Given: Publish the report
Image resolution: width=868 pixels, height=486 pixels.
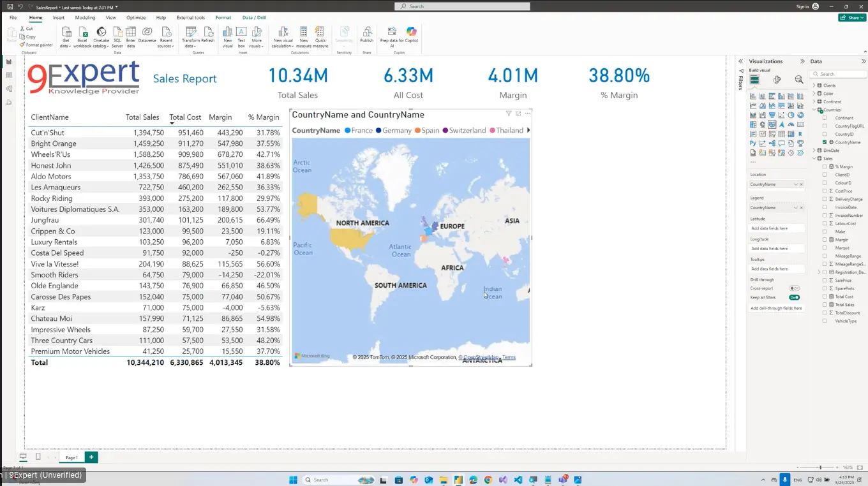Looking at the screenshot, I should click(366, 34).
